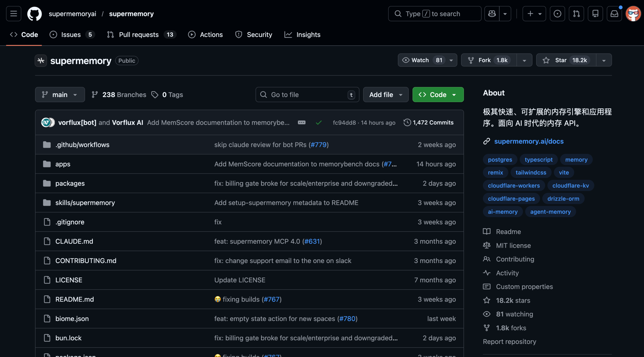Open the user avatar profile menu
The width and height of the screenshot is (644, 357).
click(633, 14)
